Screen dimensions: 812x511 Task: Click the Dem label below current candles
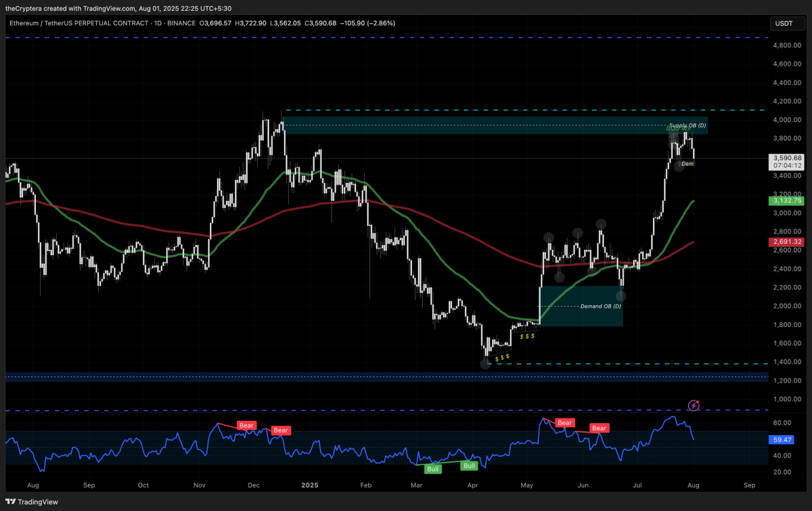coord(687,164)
